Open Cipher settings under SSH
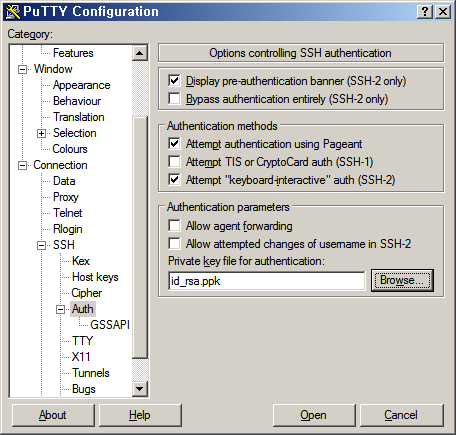The height and width of the screenshot is (435, 456). tap(86, 293)
